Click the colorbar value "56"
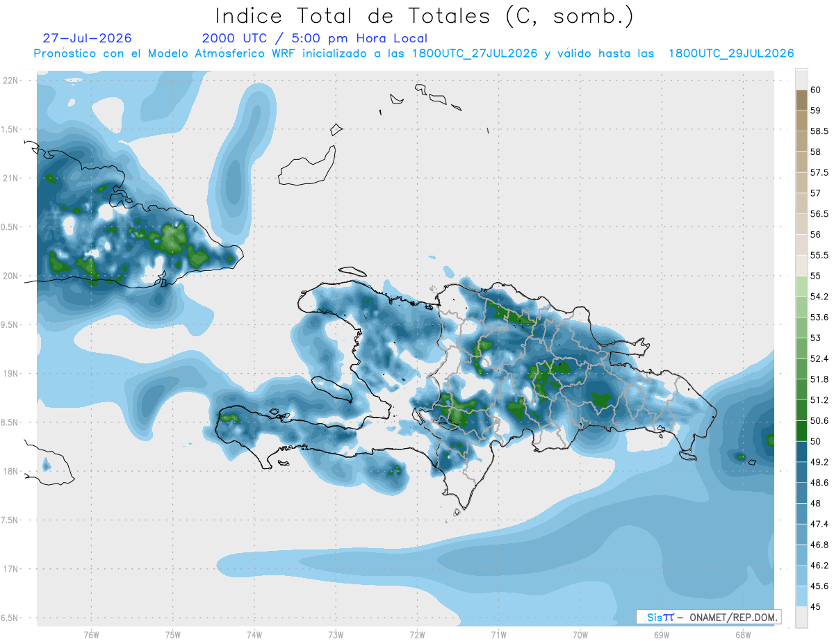 click(x=816, y=235)
